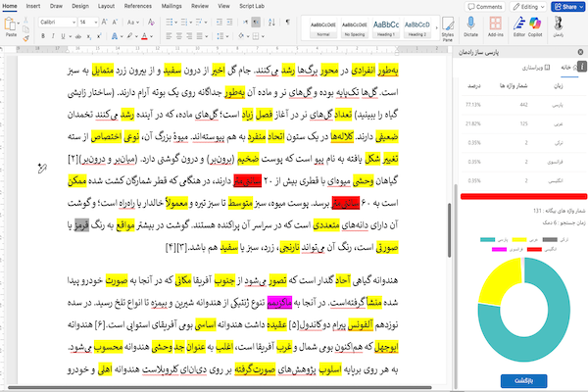
Task: Open the Insert ribbon tab
Action: (x=33, y=6)
